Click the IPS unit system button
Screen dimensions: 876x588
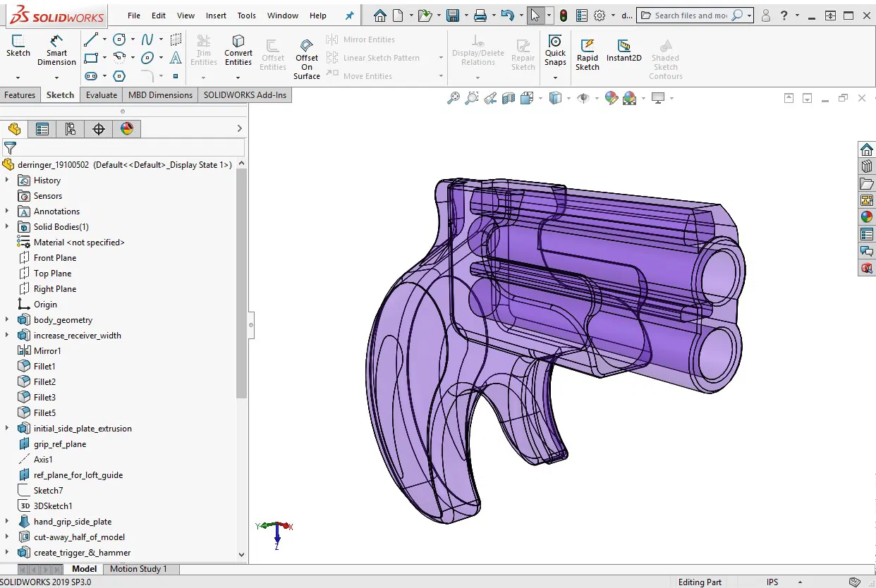(772, 582)
